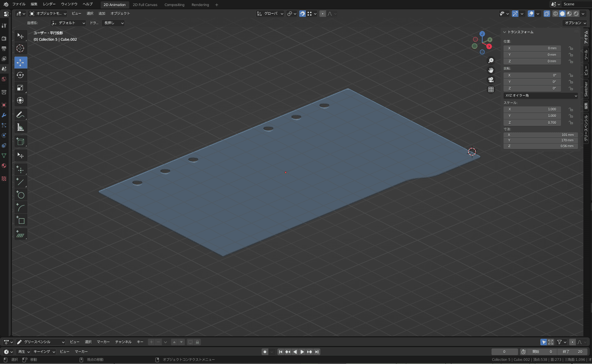Enable snapping with the magnet icon
The image size is (592, 364).
(303, 14)
